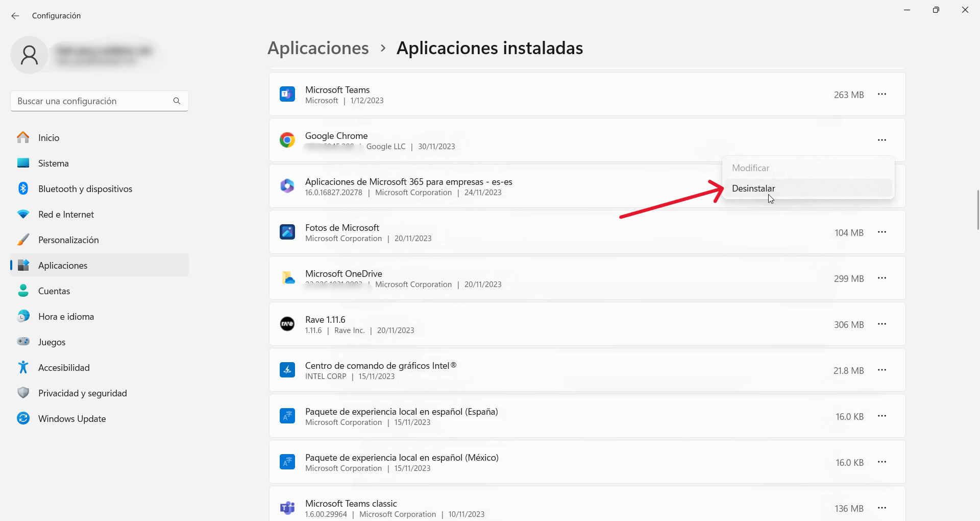Go to Windows Update settings
Image resolution: width=980 pixels, height=521 pixels.
(x=100, y=418)
